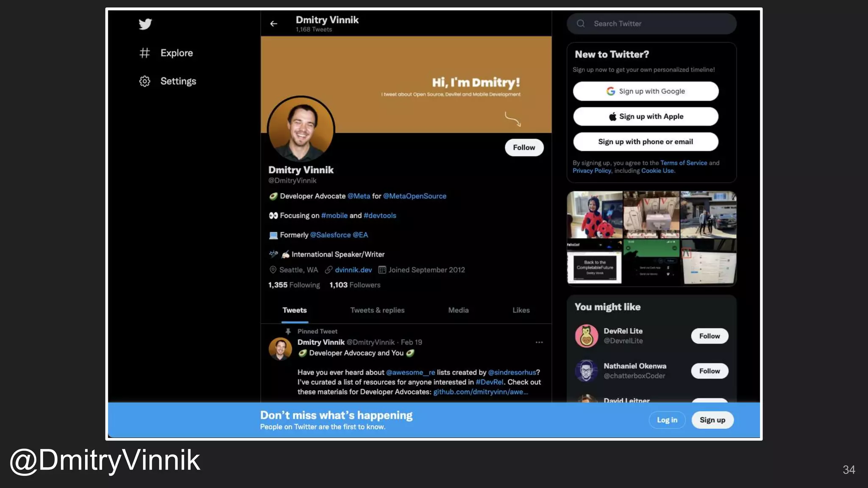Open the Media tab
Screen dimensions: 868x488
pyautogui.click(x=458, y=310)
